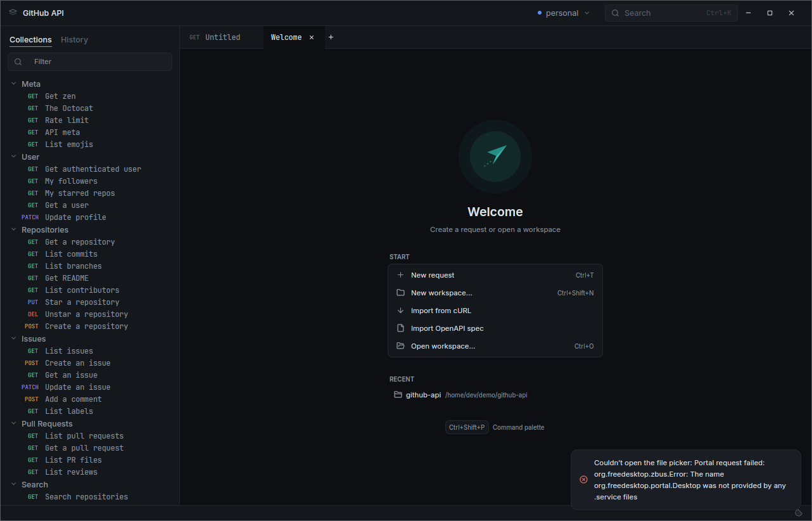Click the filter magnifier icon in sidebar
This screenshot has width=812, height=521.
coord(18,61)
